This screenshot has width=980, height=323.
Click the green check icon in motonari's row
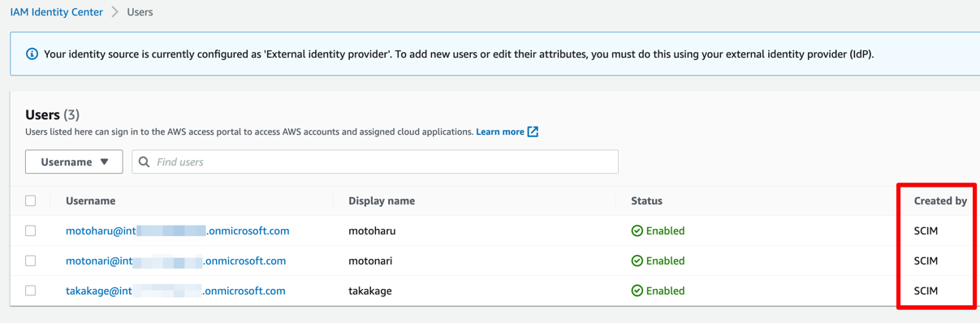click(637, 261)
